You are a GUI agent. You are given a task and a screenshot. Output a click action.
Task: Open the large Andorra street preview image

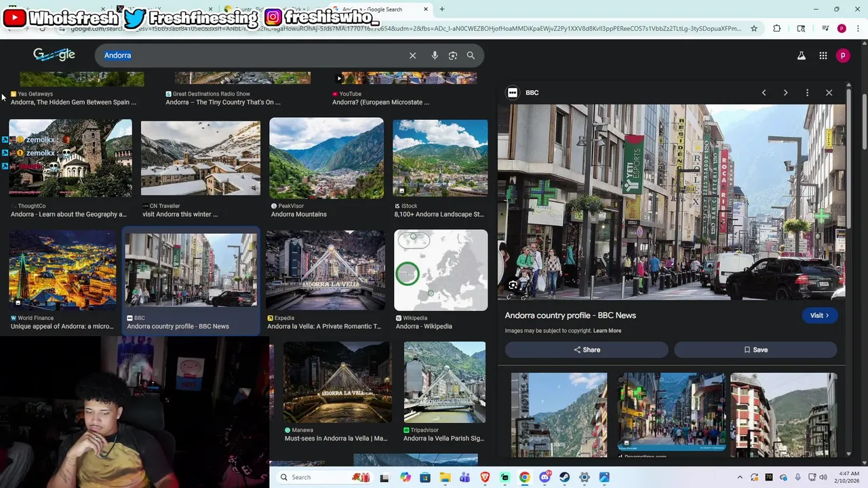pyautogui.click(x=671, y=202)
